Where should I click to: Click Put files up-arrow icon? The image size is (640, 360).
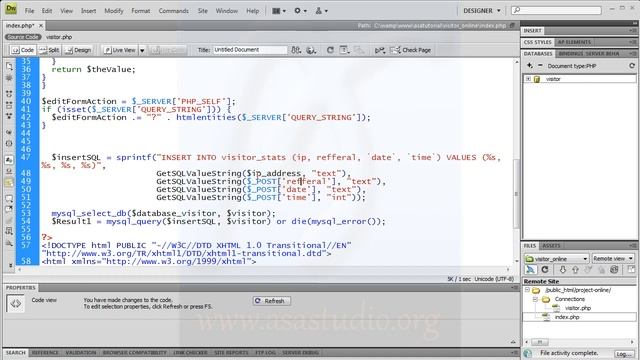pyautogui.click(x=575, y=270)
